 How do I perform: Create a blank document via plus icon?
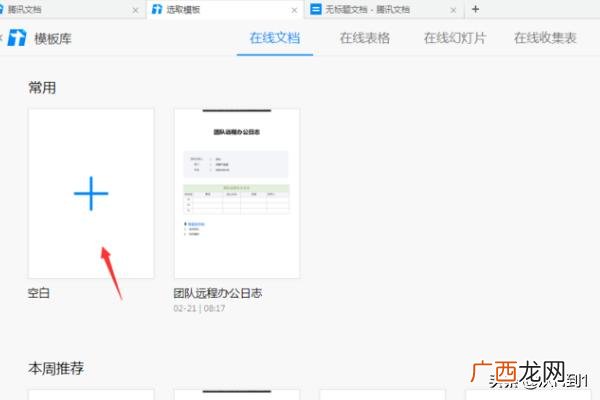click(x=91, y=193)
